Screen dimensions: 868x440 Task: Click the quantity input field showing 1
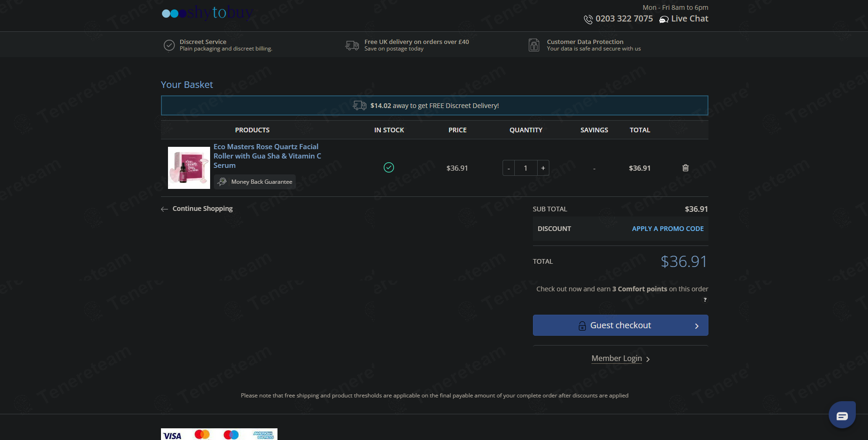[526, 168]
